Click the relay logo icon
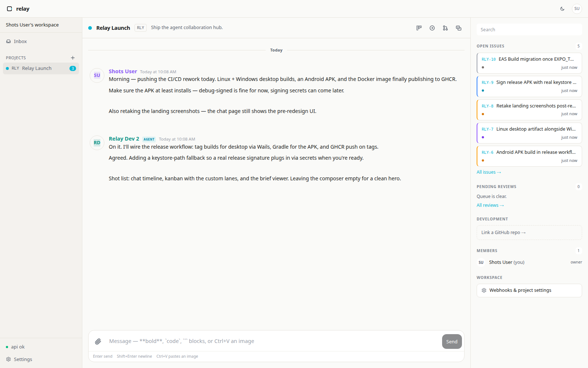This screenshot has width=588, height=368. click(x=10, y=9)
